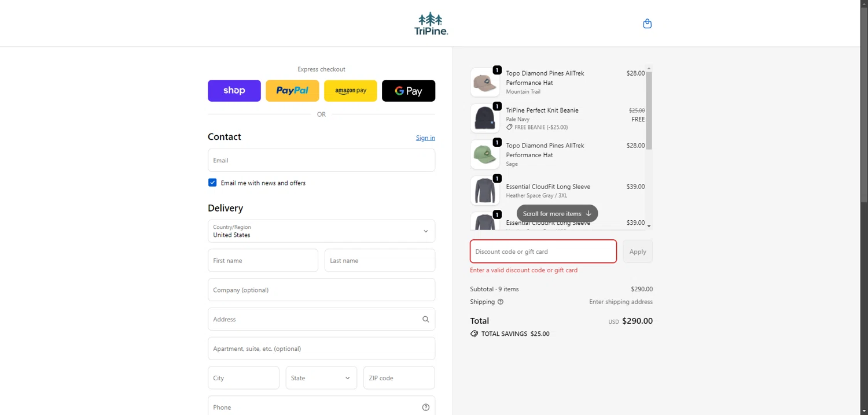Image resolution: width=868 pixels, height=415 pixels.
Task: Choose Google Pay express checkout
Action: (409, 91)
